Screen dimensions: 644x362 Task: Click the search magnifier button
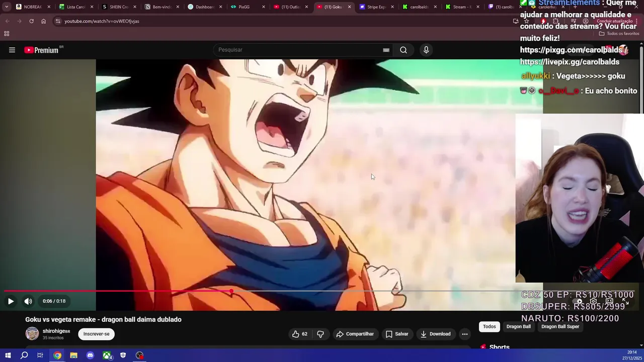click(x=404, y=50)
